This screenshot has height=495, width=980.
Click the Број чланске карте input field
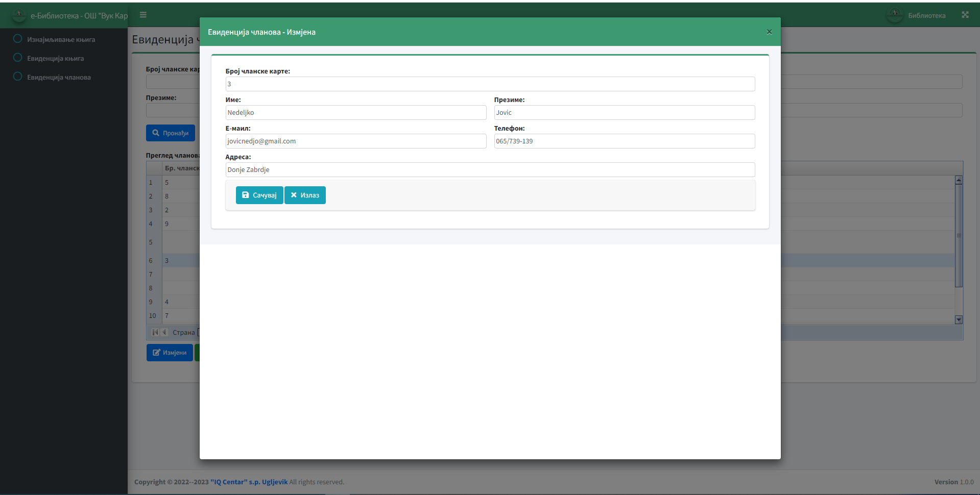pyautogui.click(x=490, y=84)
